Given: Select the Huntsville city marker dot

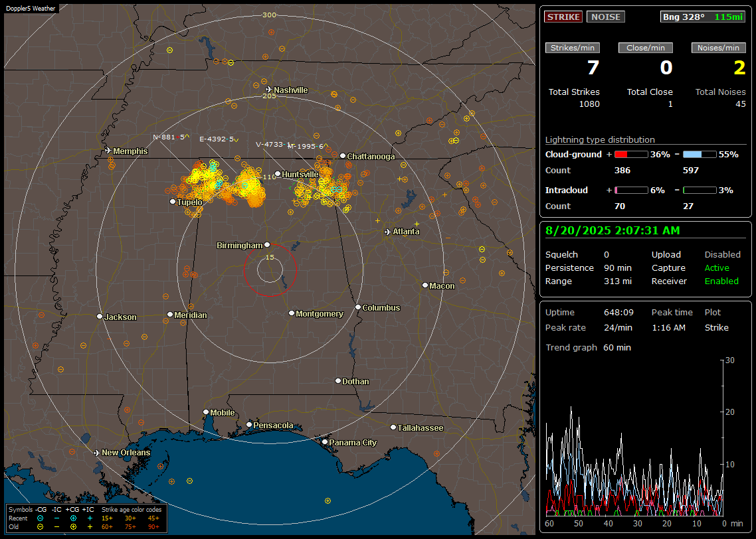Looking at the screenshot, I should (278, 174).
